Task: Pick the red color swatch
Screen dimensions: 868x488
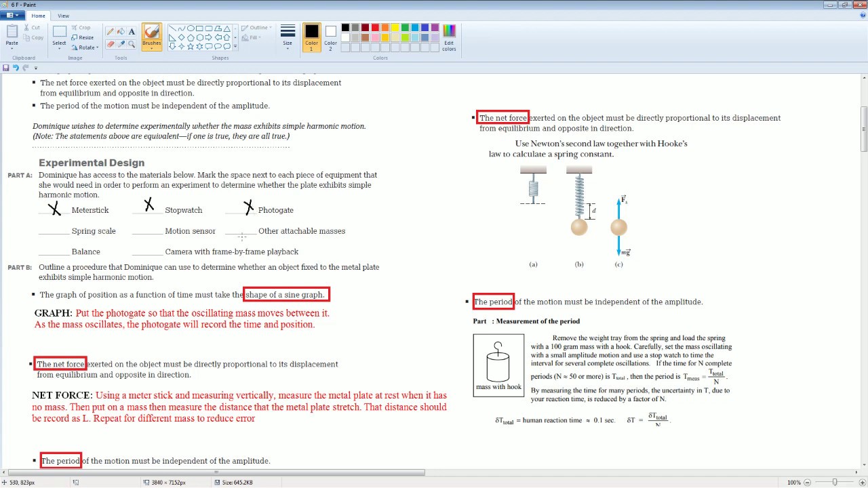Action: pyautogui.click(x=375, y=28)
